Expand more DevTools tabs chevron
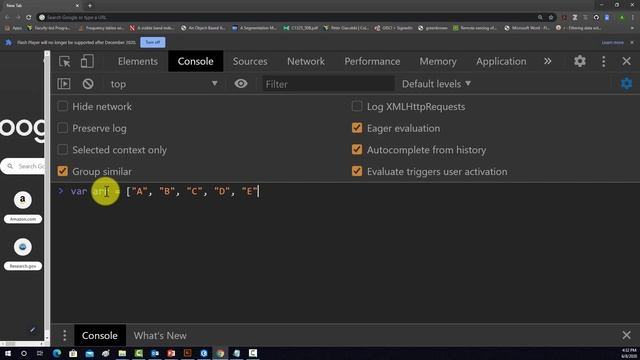Screen dimensions: 640x360 point(547,61)
